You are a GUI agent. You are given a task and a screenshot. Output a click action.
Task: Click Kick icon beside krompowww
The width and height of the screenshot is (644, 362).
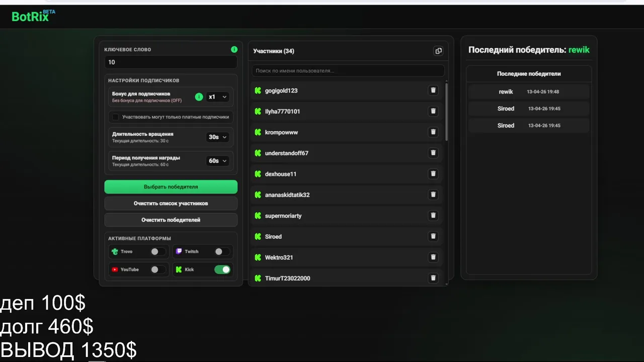click(x=258, y=132)
